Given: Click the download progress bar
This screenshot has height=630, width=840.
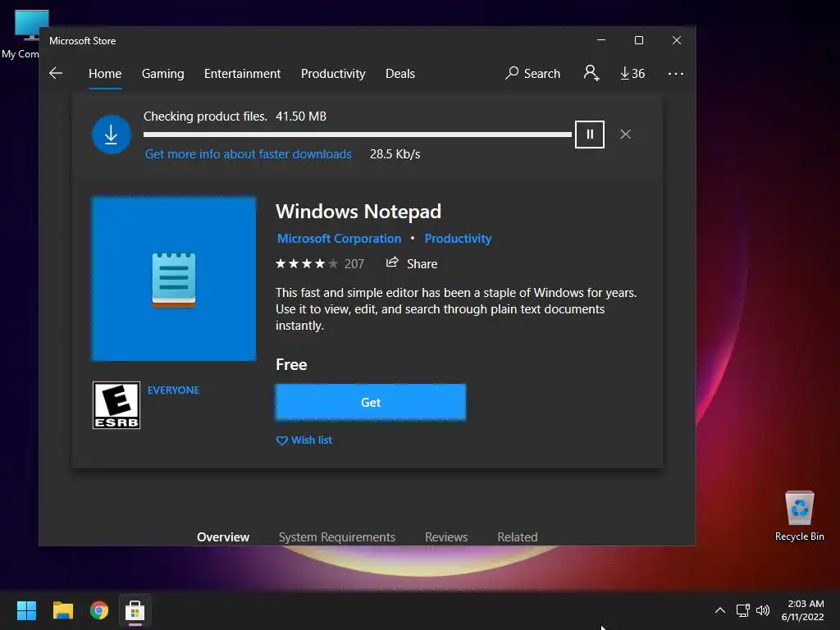Looking at the screenshot, I should click(x=358, y=135).
